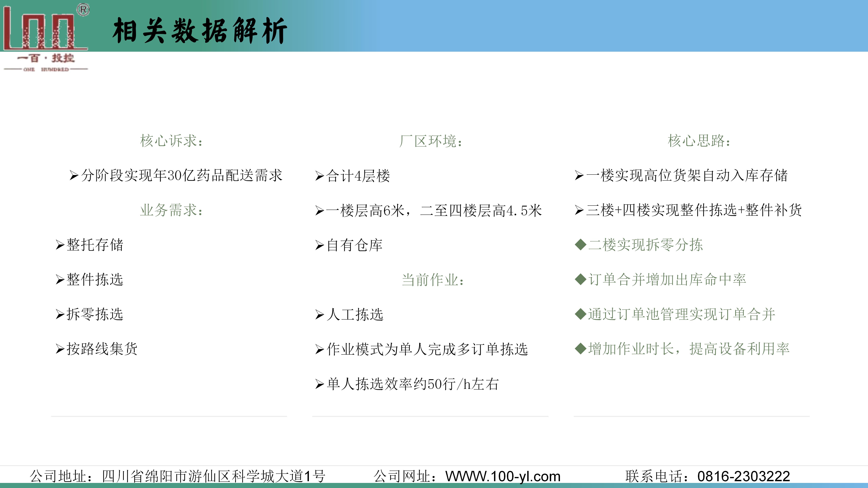Click the arrow bullet before 合计4层楼
The width and height of the screenshot is (868, 488).
tap(319, 176)
